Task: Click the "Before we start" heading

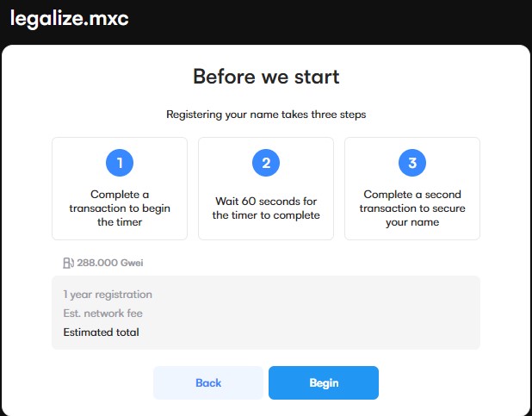Action: tap(266, 77)
